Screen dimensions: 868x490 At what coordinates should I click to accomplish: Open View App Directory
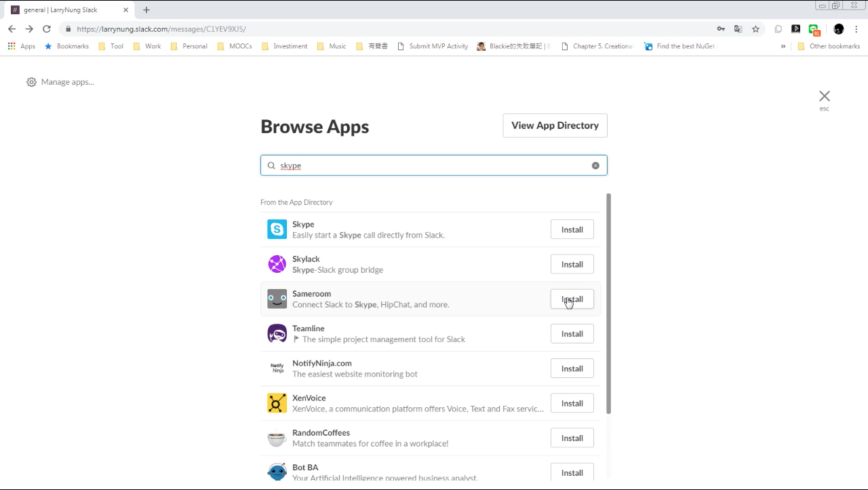(x=555, y=126)
